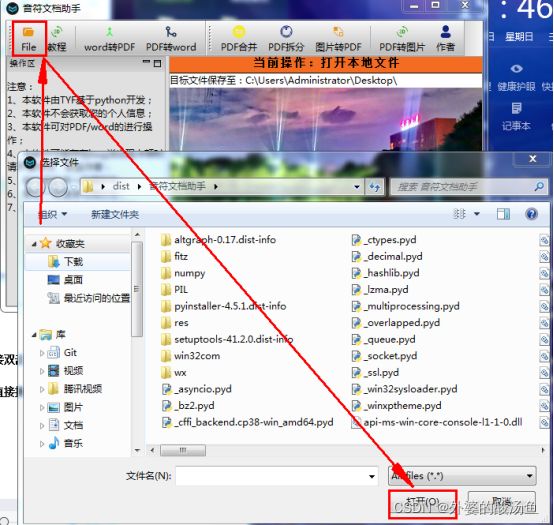Open the 健康护眼 desktop widget
Image resolution: width=554 pixels, height=525 pixels.
516,77
